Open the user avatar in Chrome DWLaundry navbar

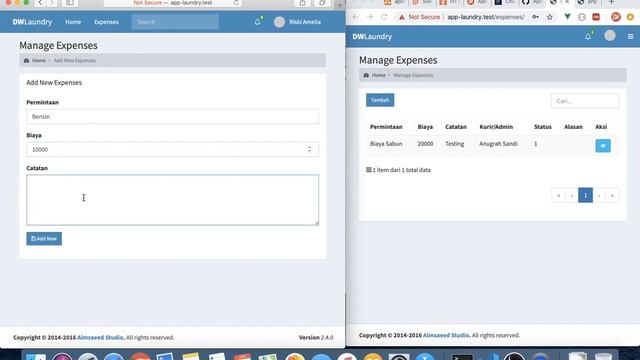click(610, 36)
